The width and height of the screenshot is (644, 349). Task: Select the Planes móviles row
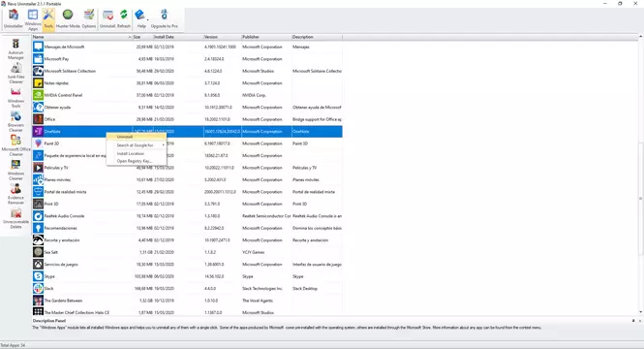coord(187,179)
